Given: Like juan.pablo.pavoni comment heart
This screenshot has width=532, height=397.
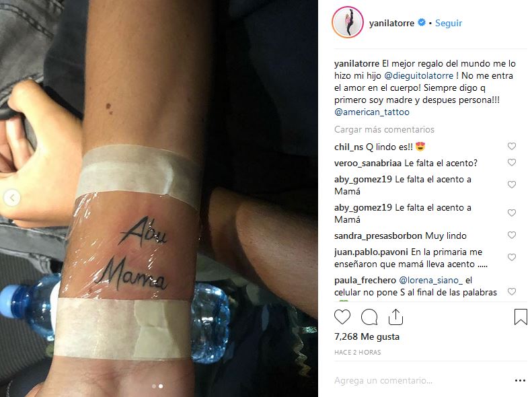Looking at the screenshot, I should pyautogui.click(x=512, y=257).
